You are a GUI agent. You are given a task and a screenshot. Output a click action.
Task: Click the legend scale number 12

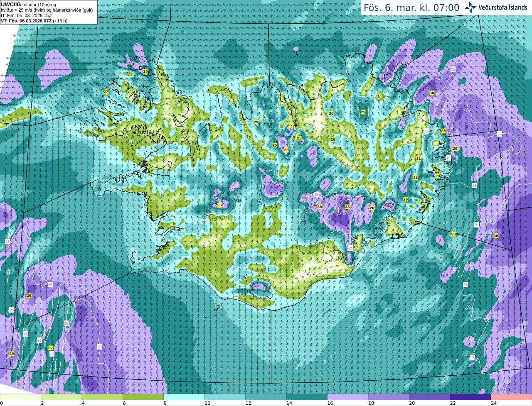(248, 403)
